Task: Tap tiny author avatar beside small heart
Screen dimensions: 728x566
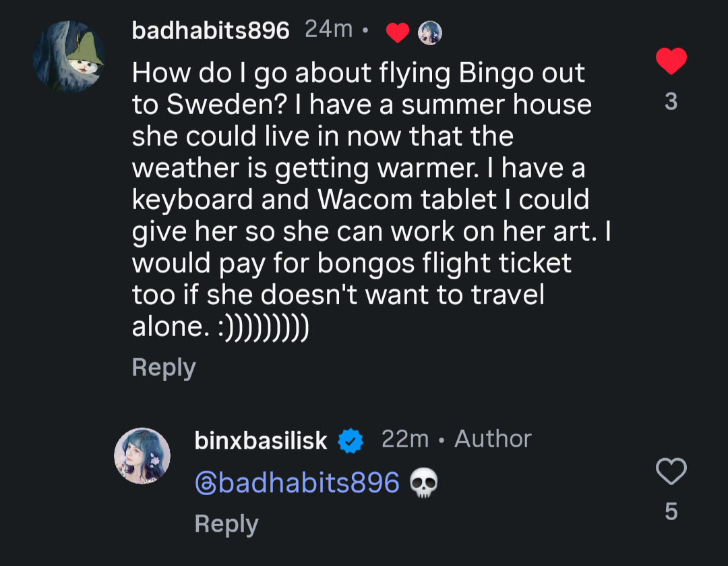Action: coord(429,32)
